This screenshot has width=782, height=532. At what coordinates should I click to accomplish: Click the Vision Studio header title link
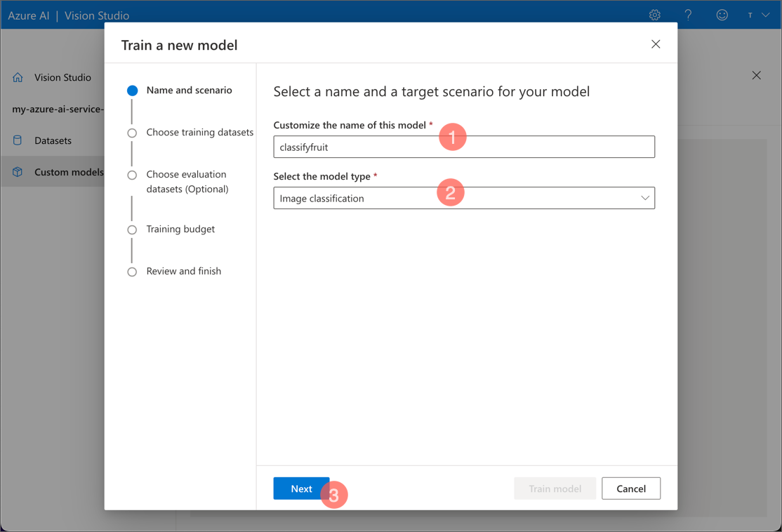coord(97,15)
